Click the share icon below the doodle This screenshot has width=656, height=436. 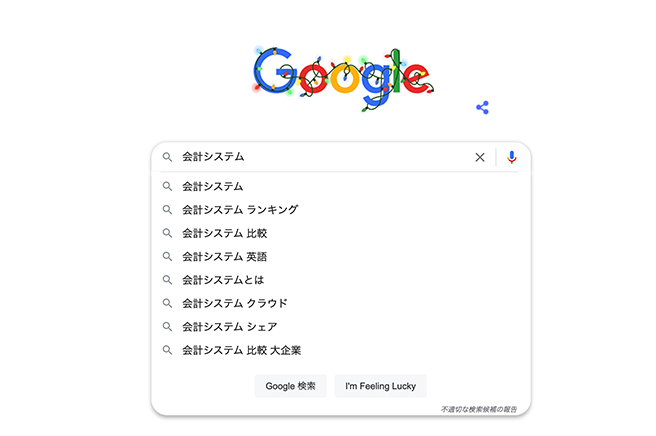tap(483, 107)
